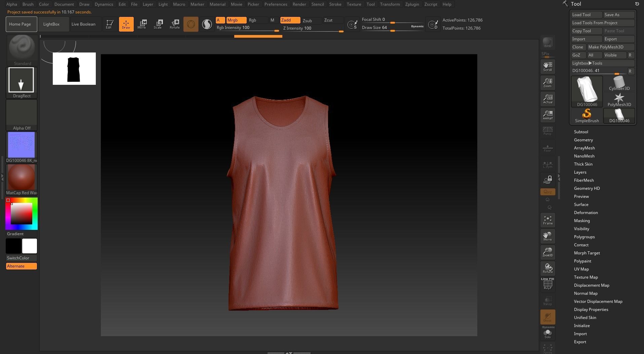
Task: Select the Zoom document icon
Action: (548, 82)
